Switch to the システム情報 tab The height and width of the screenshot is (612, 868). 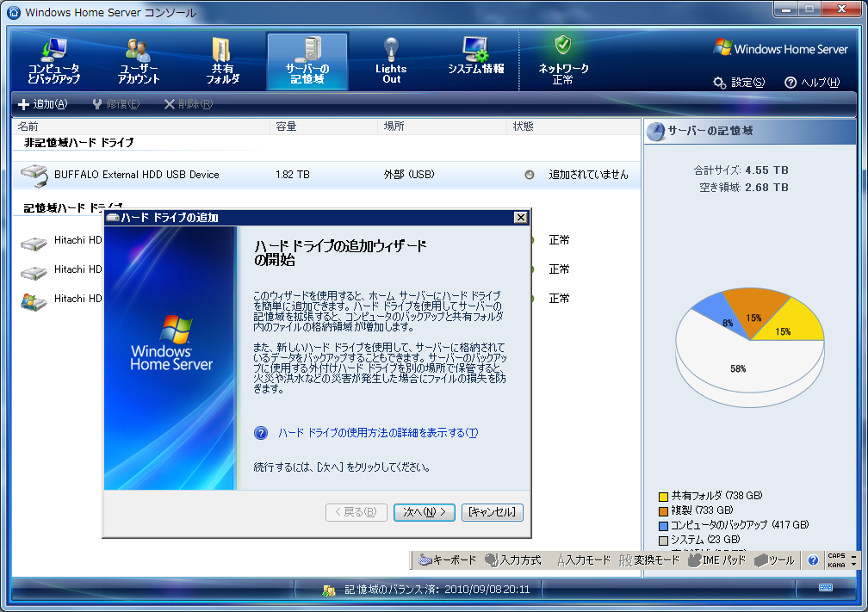coord(475,57)
